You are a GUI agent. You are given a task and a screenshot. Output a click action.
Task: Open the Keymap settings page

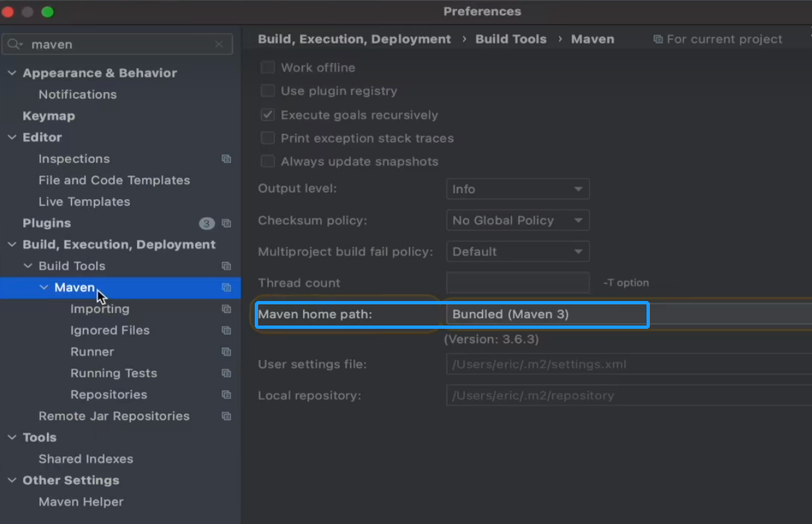(49, 116)
